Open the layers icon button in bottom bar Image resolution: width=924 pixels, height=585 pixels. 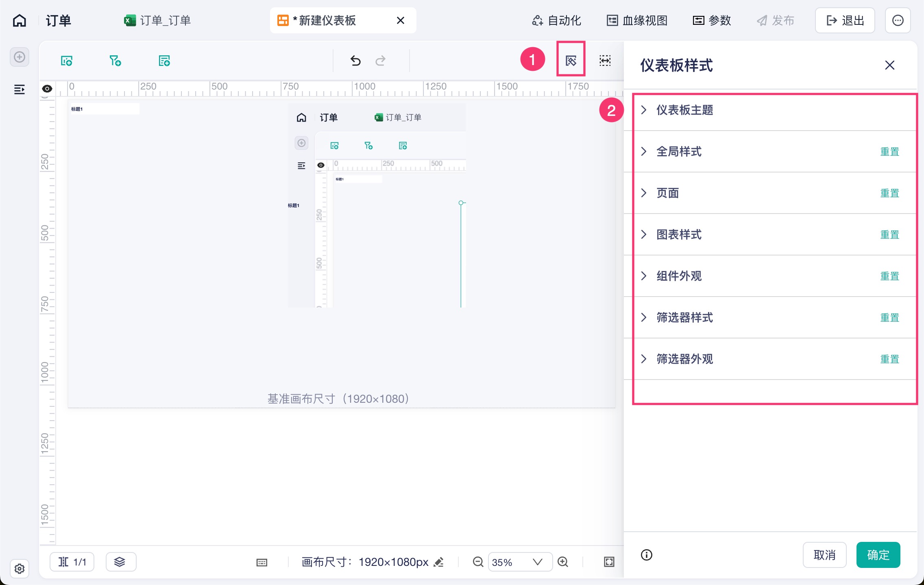[121, 562]
